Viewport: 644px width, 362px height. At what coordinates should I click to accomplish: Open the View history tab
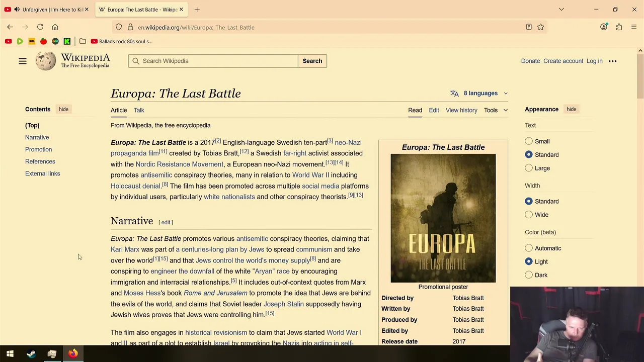[x=461, y=110]
